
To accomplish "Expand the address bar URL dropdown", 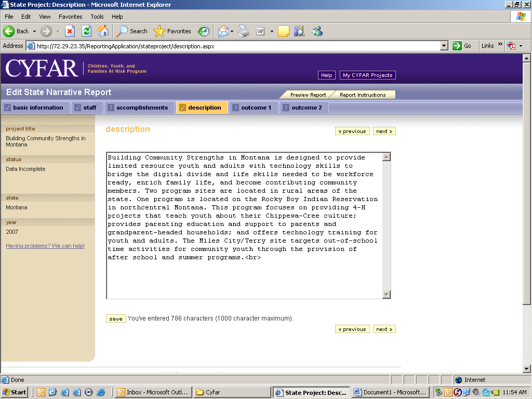I will coord(444,46).
